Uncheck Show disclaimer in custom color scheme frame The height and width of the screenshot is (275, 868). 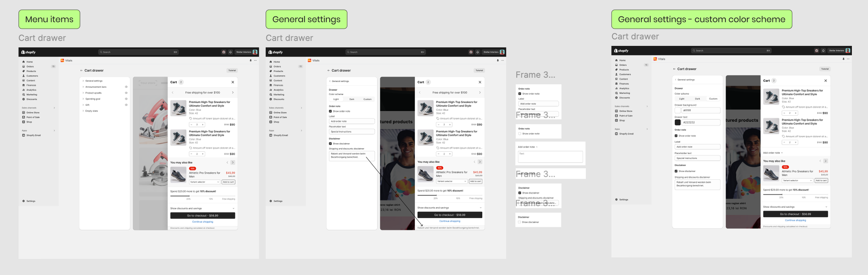(676, 171)
